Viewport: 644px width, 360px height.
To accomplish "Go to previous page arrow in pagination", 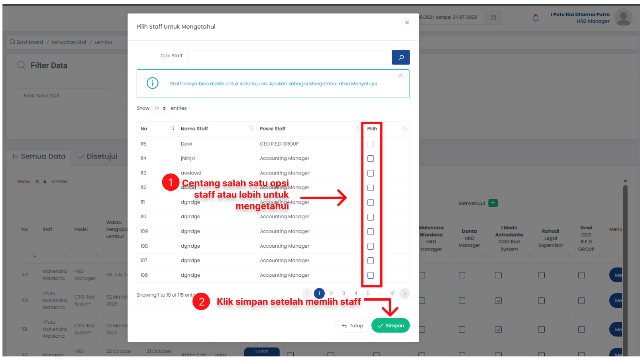I will (307, 293).
